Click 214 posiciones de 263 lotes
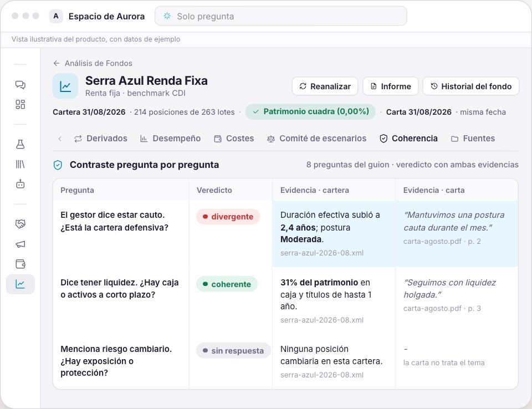 tap(184, 112)
